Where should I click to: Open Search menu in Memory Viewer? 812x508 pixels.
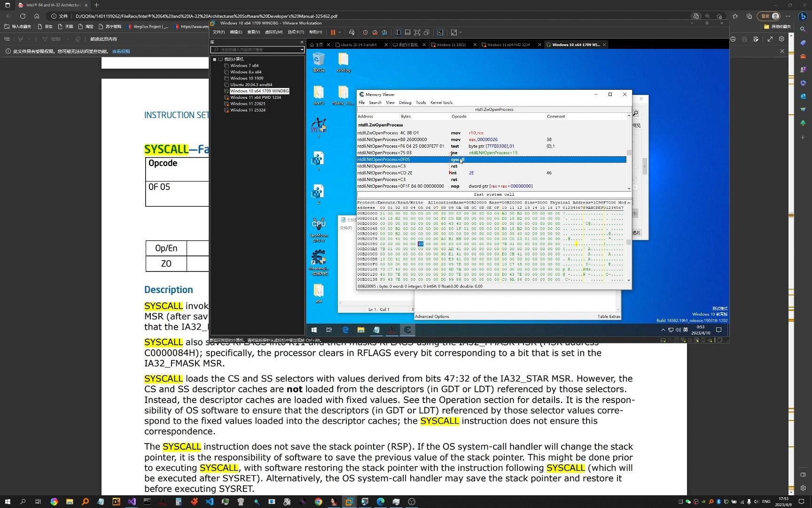(375, 103)
